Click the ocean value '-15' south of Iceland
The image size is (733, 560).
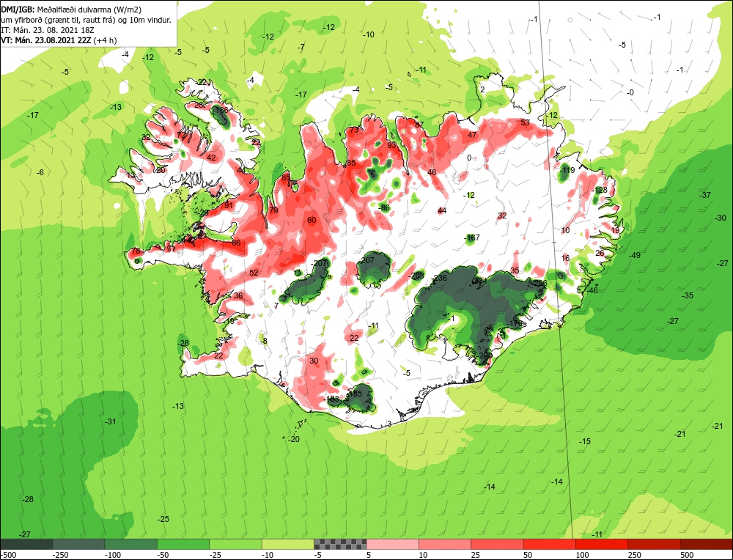tap(585, 442)
